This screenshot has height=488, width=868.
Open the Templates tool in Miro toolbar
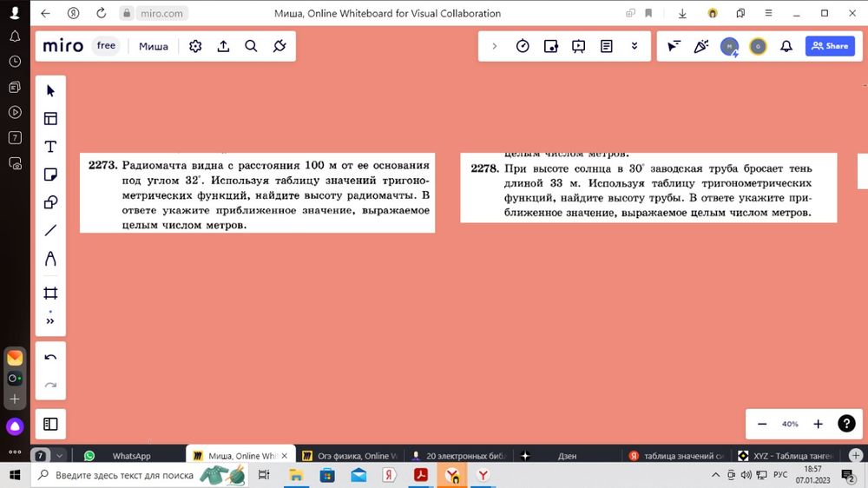click(x=50, y=119)
